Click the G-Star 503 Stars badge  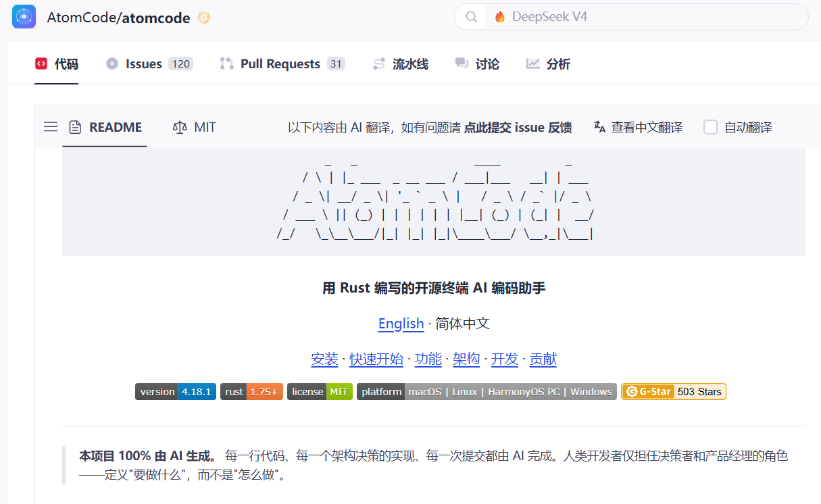tap(673, 392)
